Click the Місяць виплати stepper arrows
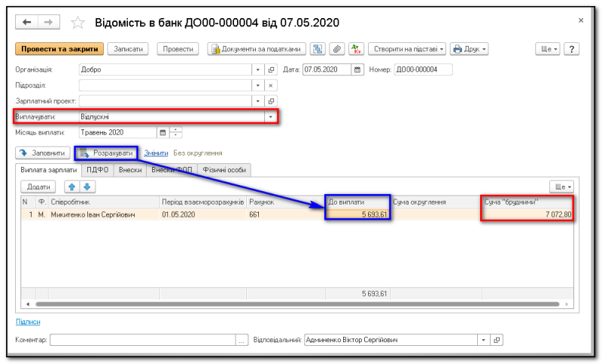Viewport: 602px width, 364px height. click(x=176, y=132)
